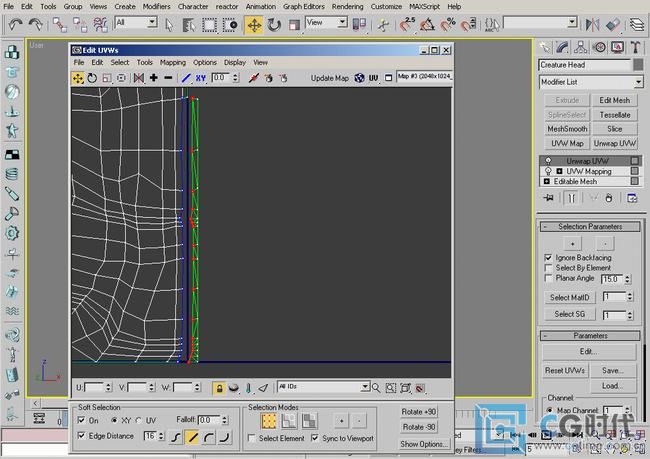The image size is (650, 459).
Task: Select the Rotate tool in Edit UVWs toolbar
Action: pyautogui.click(x=92, y=78)
